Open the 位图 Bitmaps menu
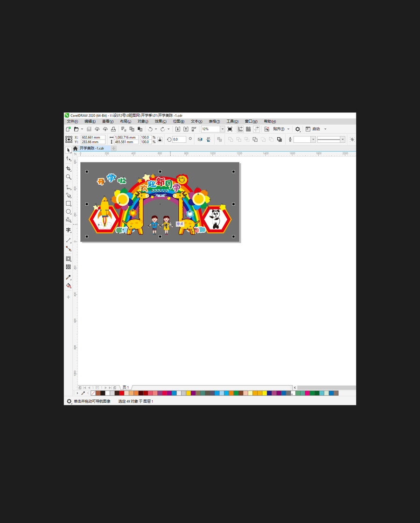This screenshot has height=523, width=420. coord(178,121)
